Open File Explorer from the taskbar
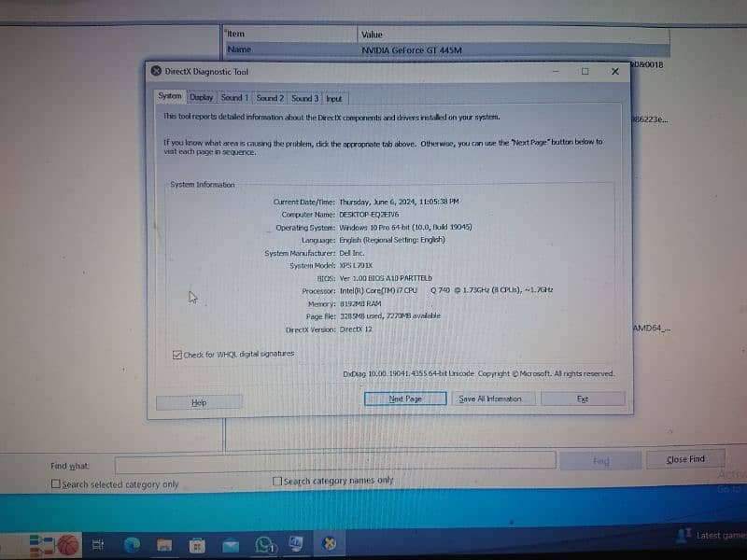Screen dimensions: 747x560 [x=164, y=544]
